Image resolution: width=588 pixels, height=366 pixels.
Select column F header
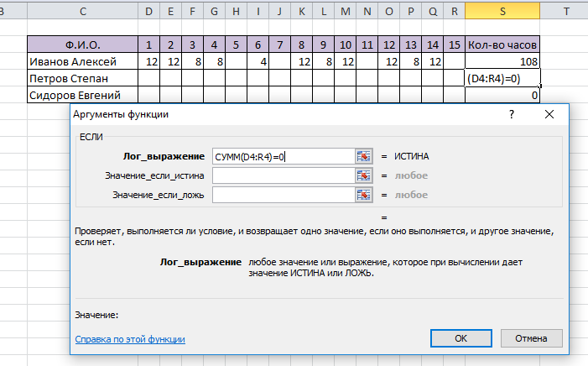point(192,11)
